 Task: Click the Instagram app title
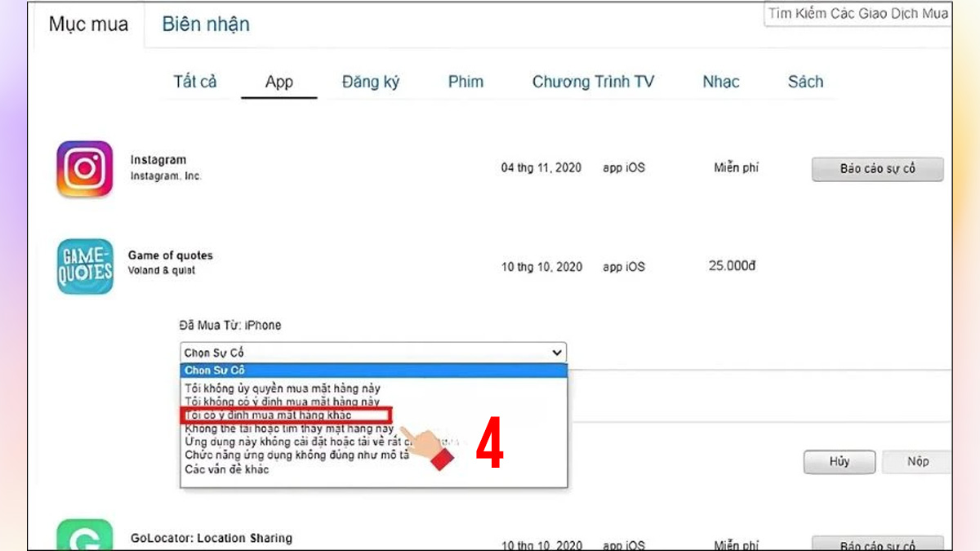158,160
